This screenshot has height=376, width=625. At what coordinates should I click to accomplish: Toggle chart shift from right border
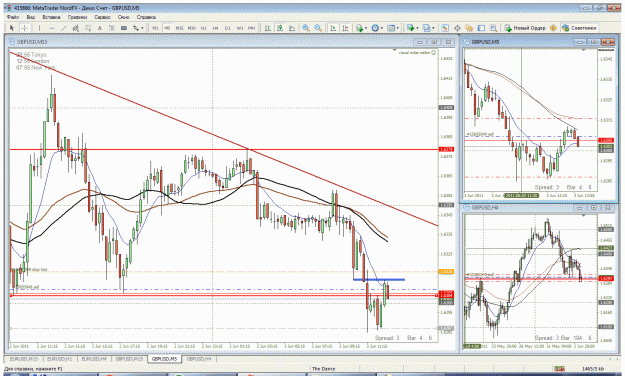point(345,28)
